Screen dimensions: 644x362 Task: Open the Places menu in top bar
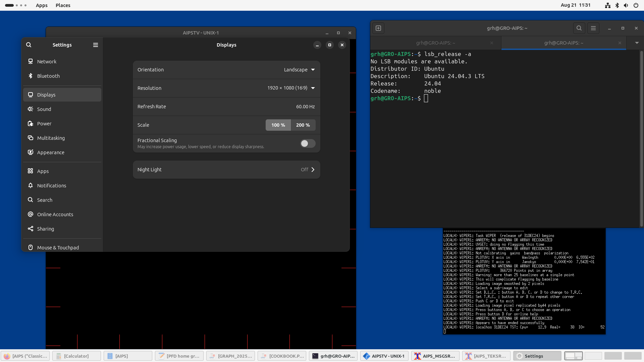pyautogui.click(x=63, y=5)
